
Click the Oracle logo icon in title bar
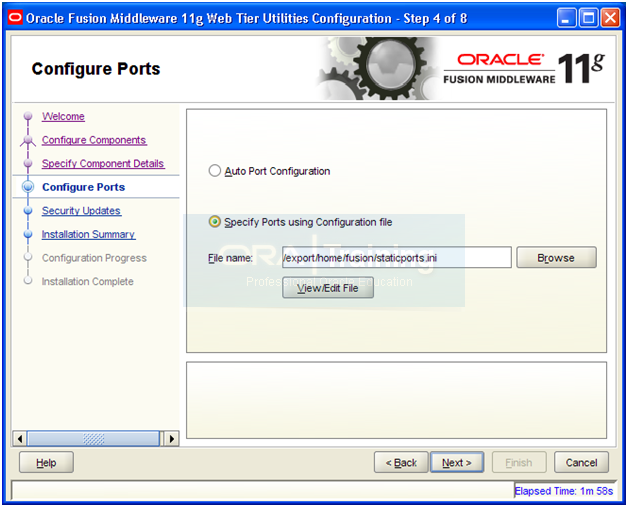click(15, 18)
